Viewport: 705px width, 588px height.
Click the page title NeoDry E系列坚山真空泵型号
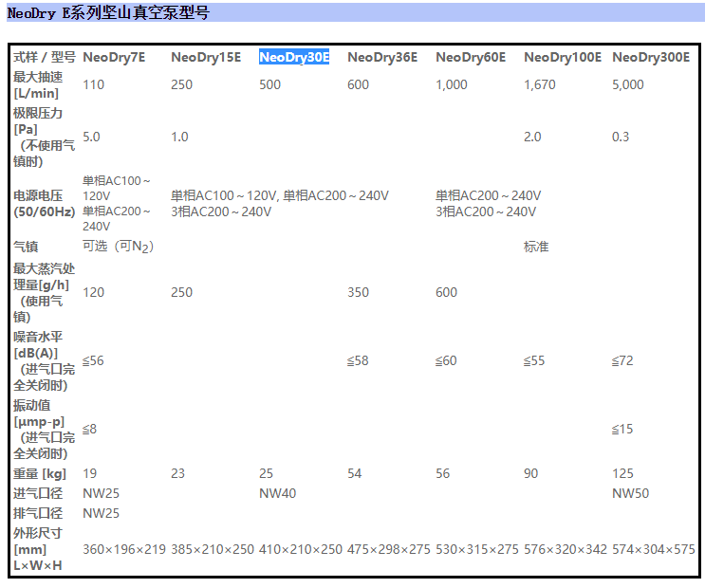[x=109, y=12]
